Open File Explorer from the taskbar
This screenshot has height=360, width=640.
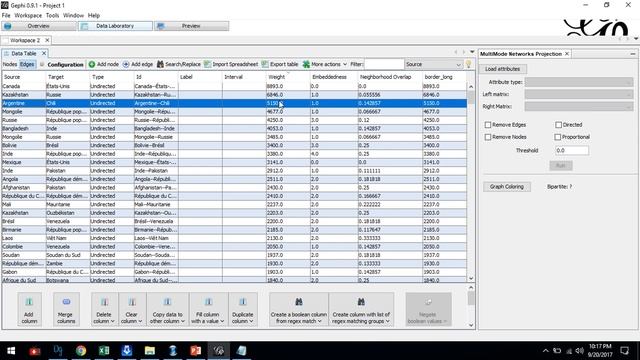coord(150,351)
